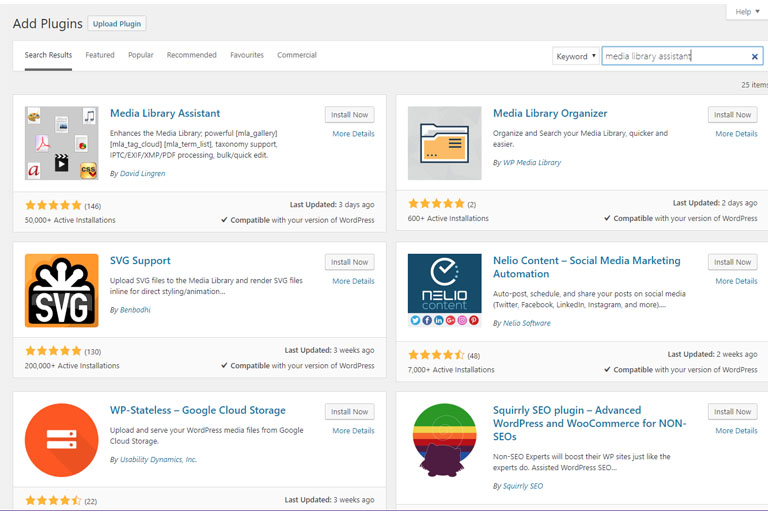Open the Nelio Content title link
768x512 pixels.
click(x=587, y=267)
